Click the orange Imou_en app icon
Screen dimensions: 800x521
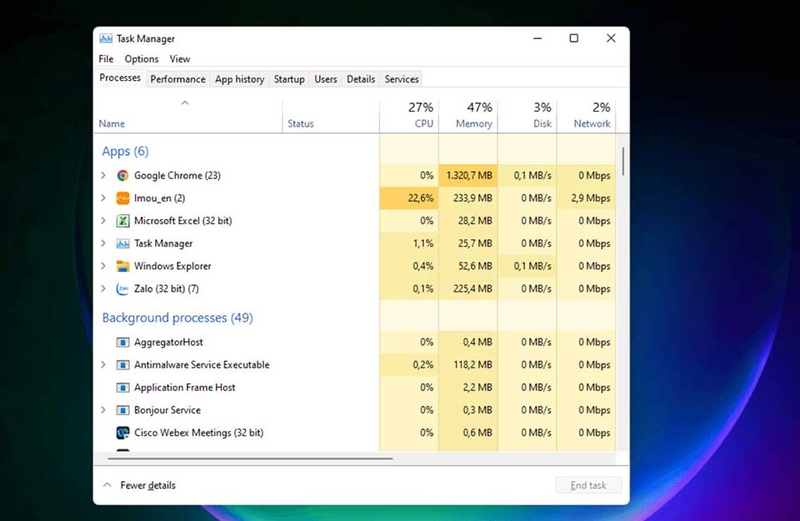[122, 198]
